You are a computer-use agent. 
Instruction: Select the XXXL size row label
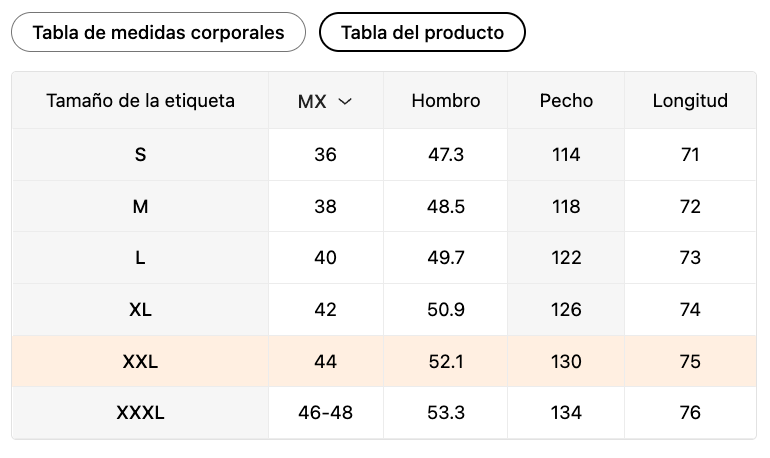140,413
